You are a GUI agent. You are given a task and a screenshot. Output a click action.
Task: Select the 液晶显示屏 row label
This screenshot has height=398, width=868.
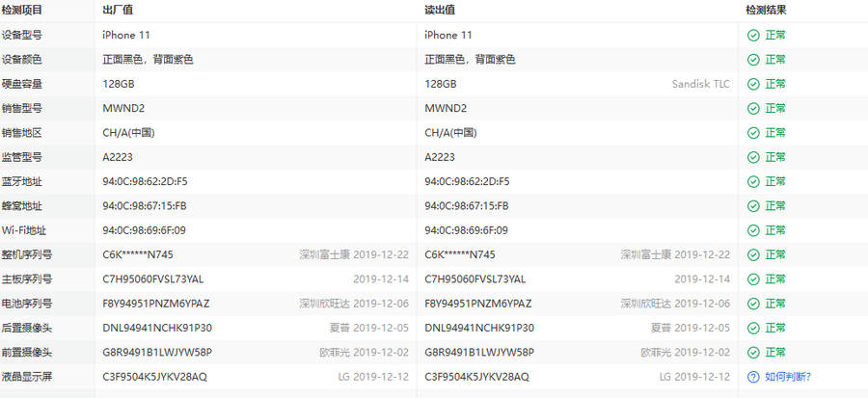pos(27,377)
